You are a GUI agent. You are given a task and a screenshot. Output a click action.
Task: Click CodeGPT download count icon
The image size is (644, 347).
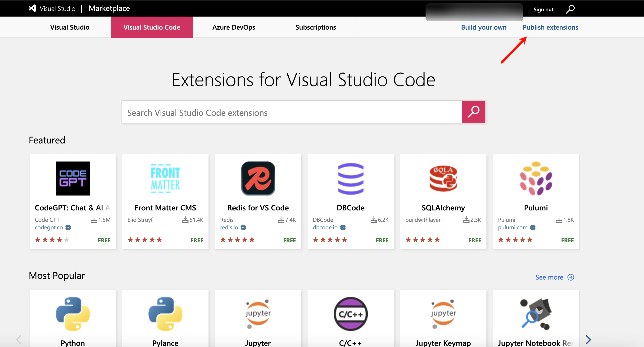pyautogui.click(x=94, y=220)
